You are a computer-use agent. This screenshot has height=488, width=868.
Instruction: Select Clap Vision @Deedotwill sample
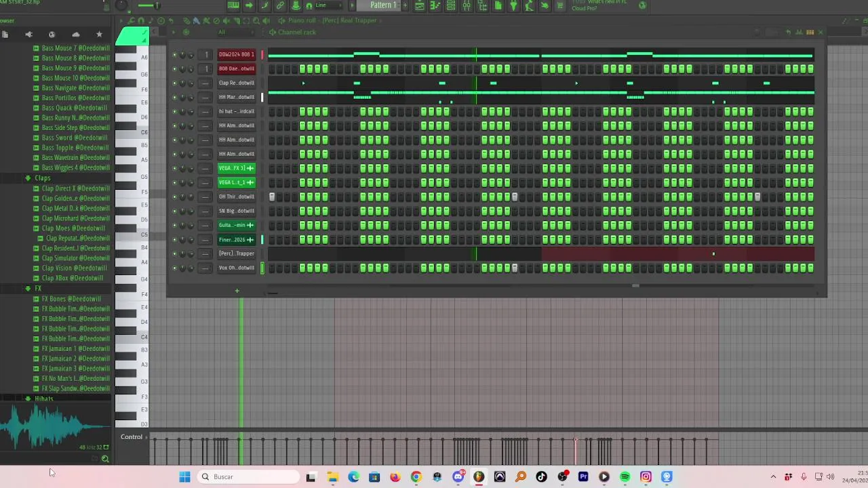tap(73, 268)
